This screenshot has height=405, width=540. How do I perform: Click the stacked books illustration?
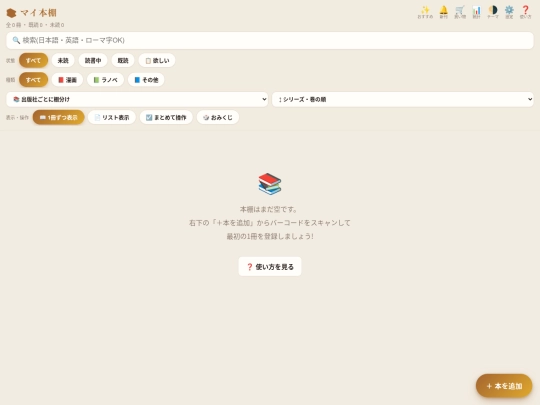click(x=270, y=184)
